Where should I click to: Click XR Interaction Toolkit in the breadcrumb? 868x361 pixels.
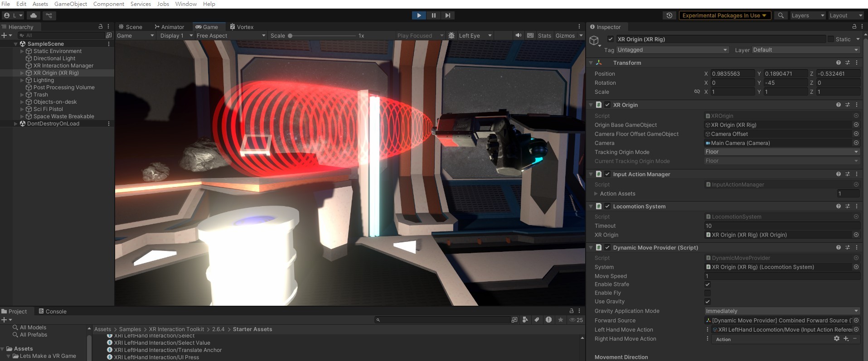176,329
